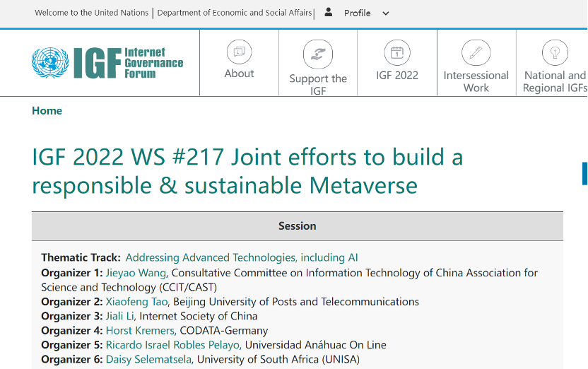Open Department of Economic and Social Affairs link
This screenshot has width=588, height=369.
[234, 13]
